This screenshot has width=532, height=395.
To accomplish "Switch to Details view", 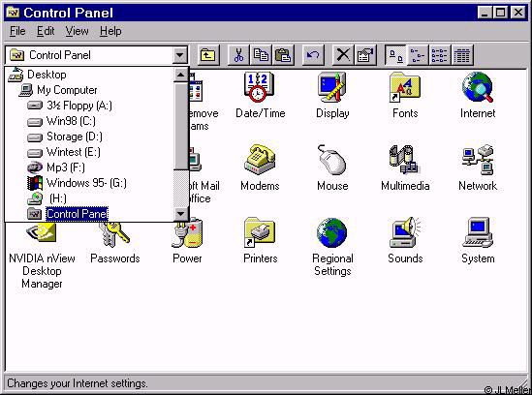I will tap(462, 55).
